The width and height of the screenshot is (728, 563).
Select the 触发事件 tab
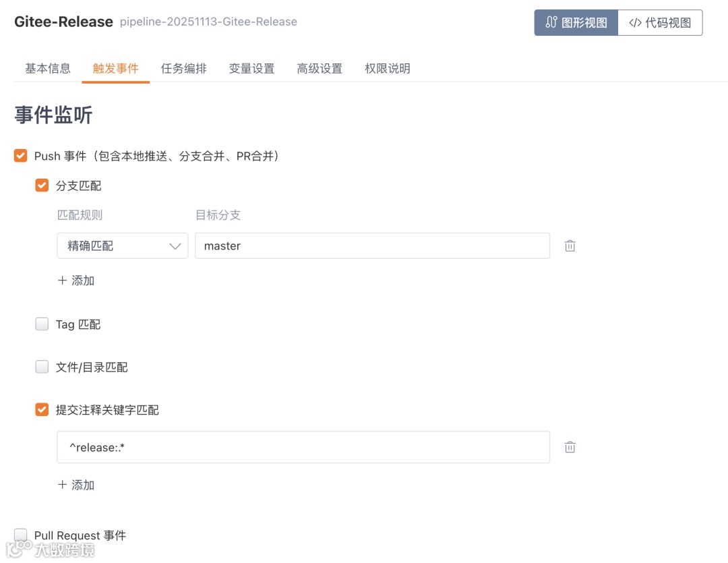pyautogui.click(x=116, y=68)
